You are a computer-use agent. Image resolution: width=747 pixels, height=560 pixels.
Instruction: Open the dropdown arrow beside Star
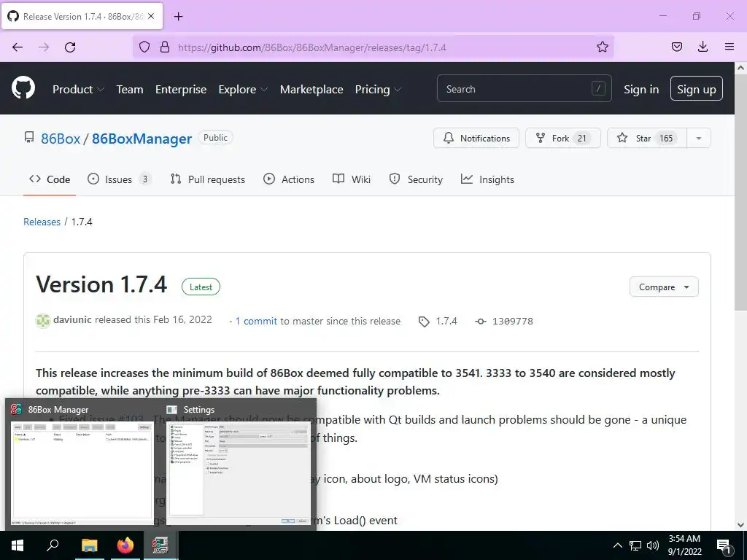(698, 138)
